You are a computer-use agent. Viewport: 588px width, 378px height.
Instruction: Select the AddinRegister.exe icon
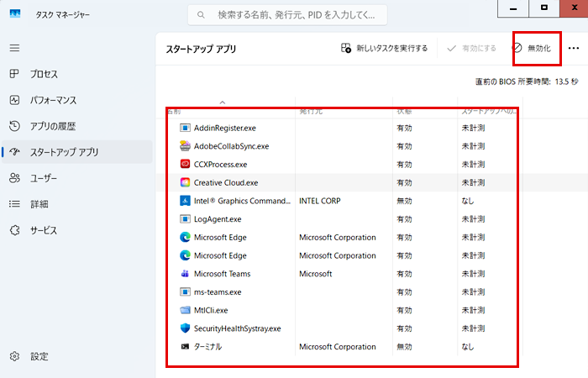coord(185,128)
